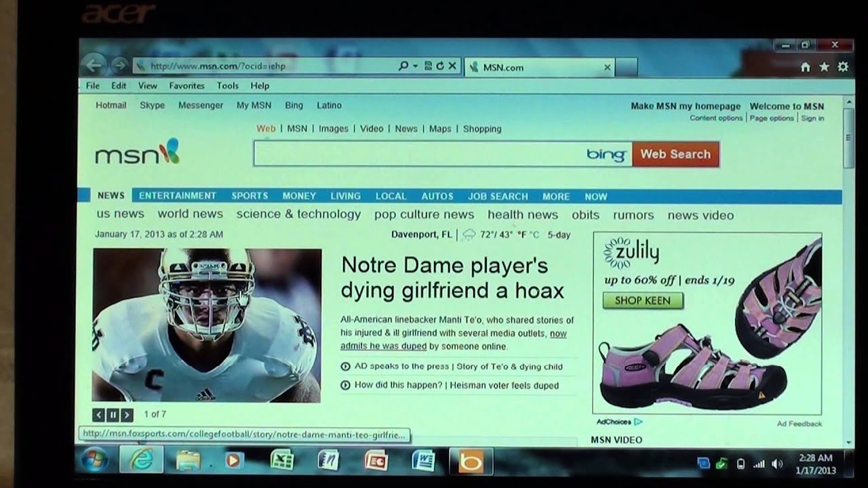Open the Edit menu
868x488 pixels.
click(x=119, y=85)
